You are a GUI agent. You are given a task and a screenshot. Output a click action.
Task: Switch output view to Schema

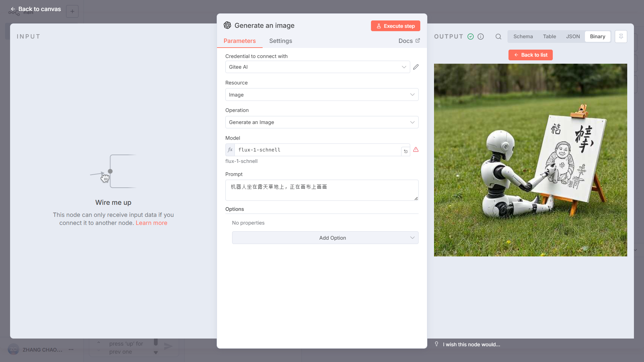523,37
